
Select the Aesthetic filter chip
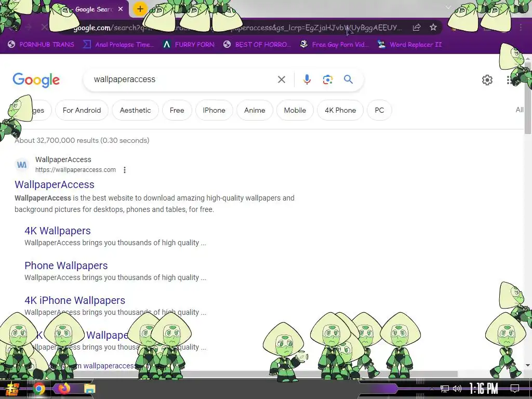coord(135,110)
